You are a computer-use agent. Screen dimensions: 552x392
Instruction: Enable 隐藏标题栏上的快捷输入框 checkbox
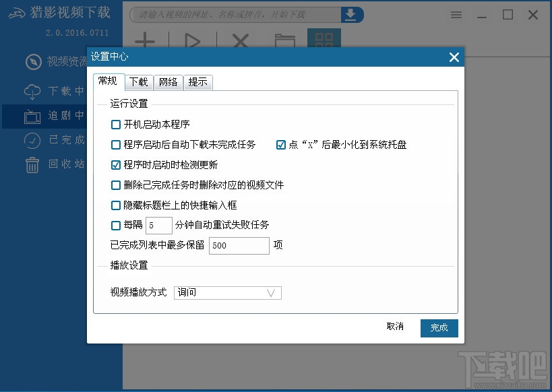click(x=116, y=205)
